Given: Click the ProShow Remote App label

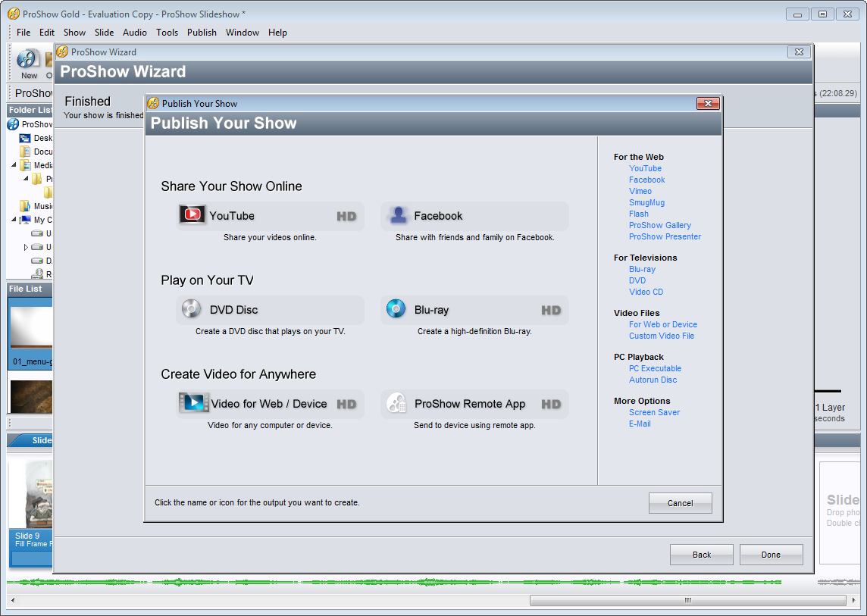Looking at the screenshot, I should [x=470, y=404].
